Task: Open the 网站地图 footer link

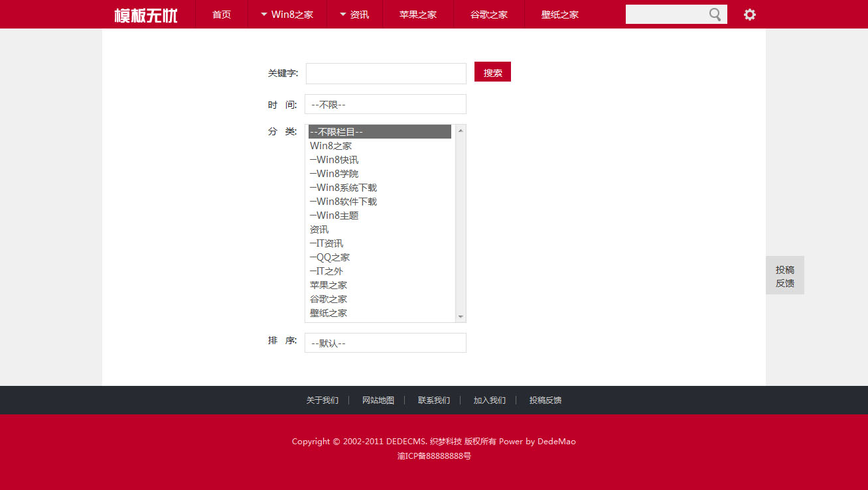Action: coord(378,400)
